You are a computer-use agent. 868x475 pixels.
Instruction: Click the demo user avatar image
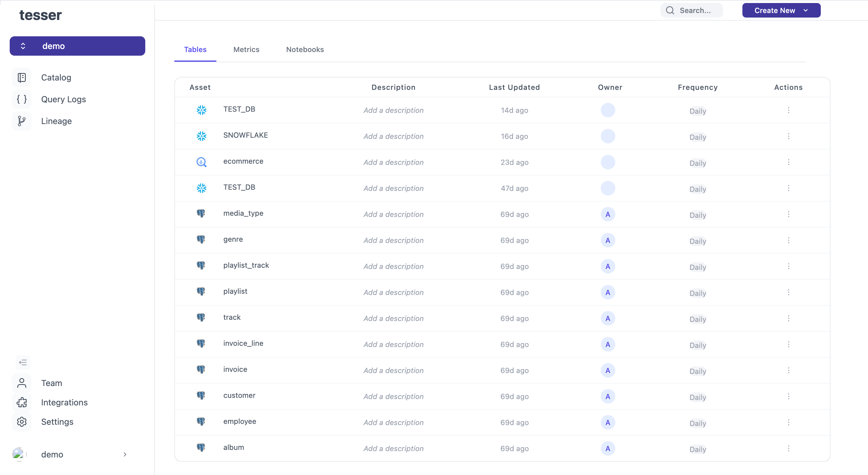(x=19, y=454)
